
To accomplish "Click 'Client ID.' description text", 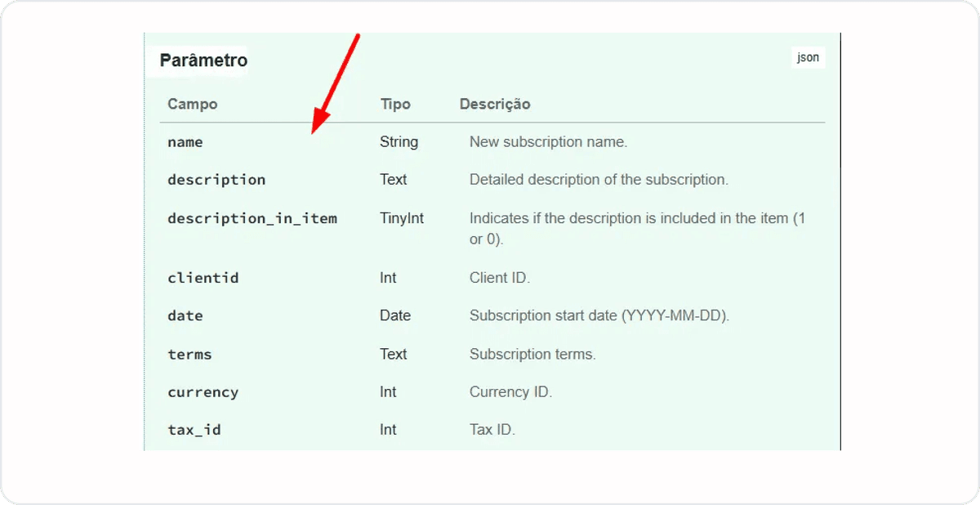I will pos(500,278).
